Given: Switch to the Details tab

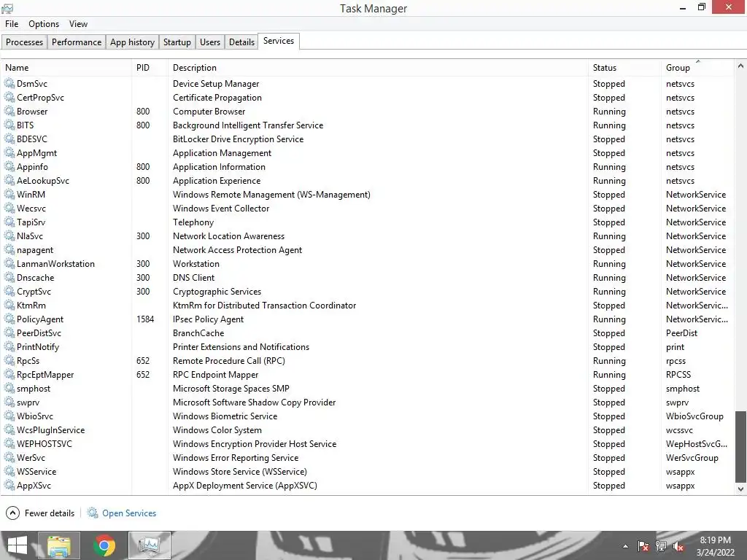Looking at the screenshot, I should 241,42.
